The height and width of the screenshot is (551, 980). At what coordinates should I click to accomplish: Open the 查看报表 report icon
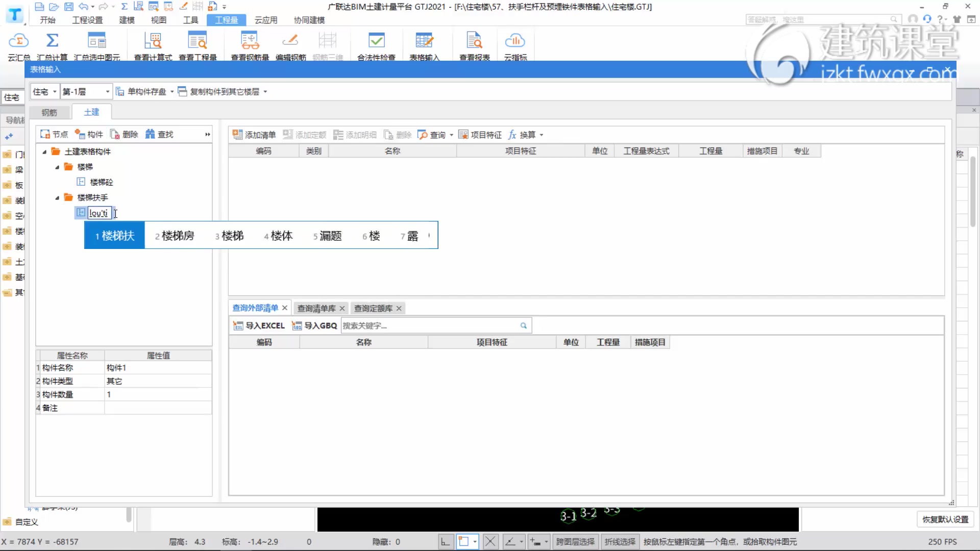click(474, 41)
